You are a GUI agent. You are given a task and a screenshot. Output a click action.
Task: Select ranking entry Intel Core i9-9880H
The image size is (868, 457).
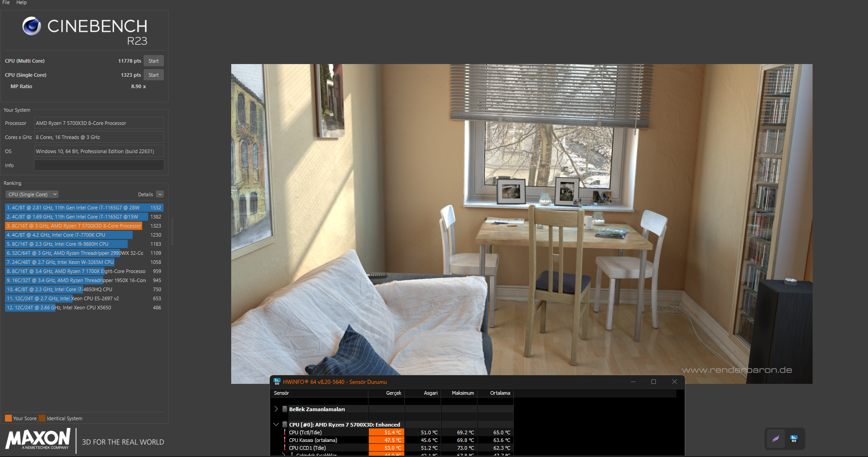point(84,244)
